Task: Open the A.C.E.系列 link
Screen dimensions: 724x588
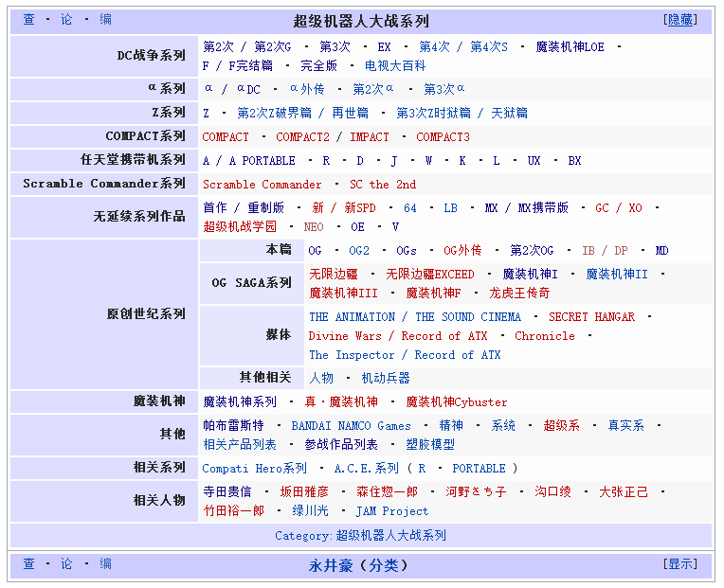Action: [x=366, y=468]
